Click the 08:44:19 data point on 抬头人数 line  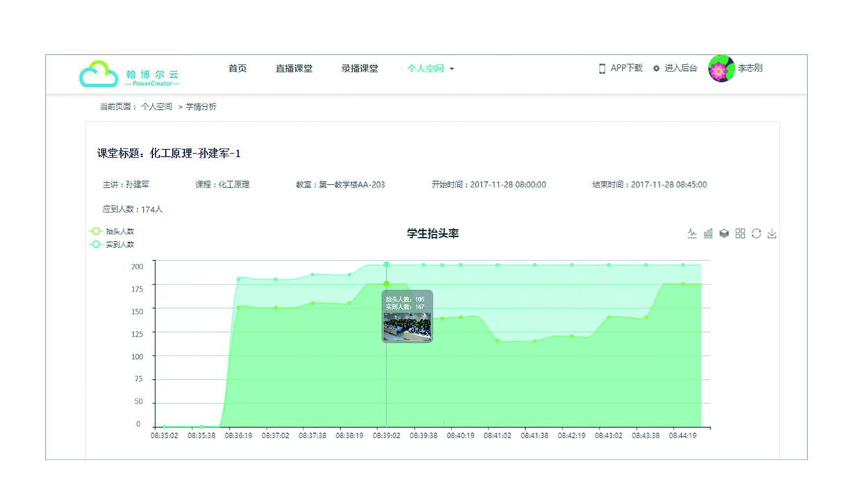tap(683, 284)
